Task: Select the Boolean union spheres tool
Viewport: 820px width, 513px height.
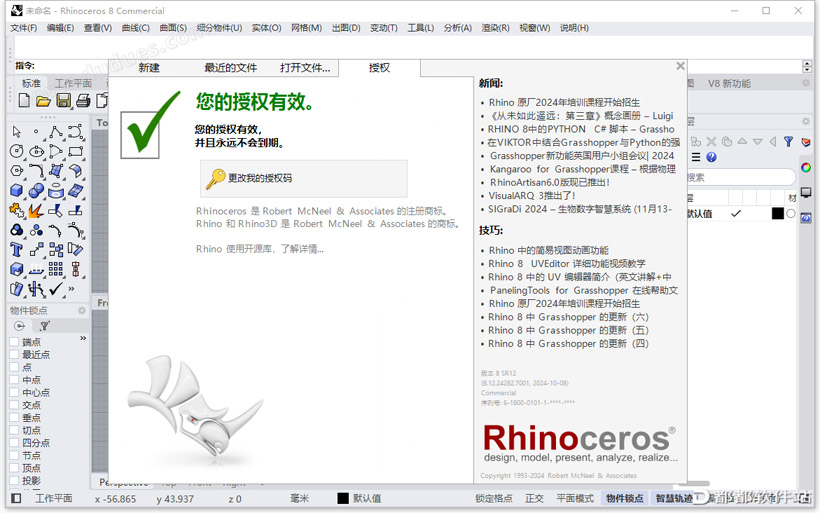Action: (x=36, y=191)
